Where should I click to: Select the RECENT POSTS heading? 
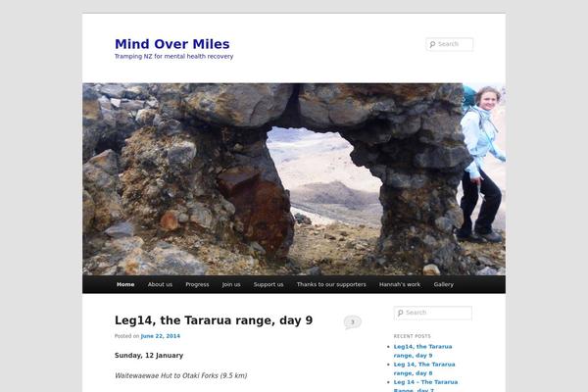(413, 336)
